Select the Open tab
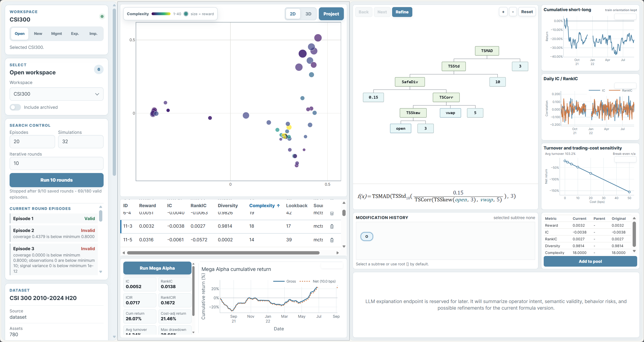Viewport: 644px width, 342px height. coord(20,34)
